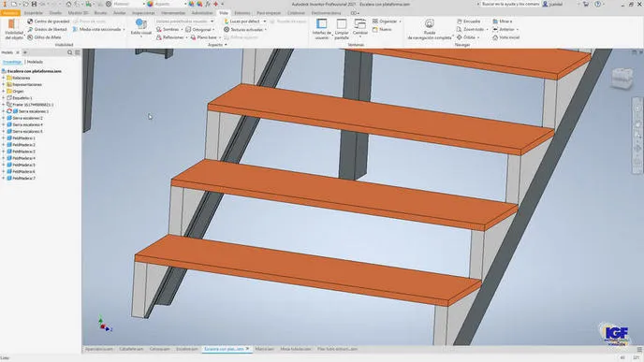Click Organizar windows button
The width and height of the screenshot is (644, 362).
tap(386, 22)
